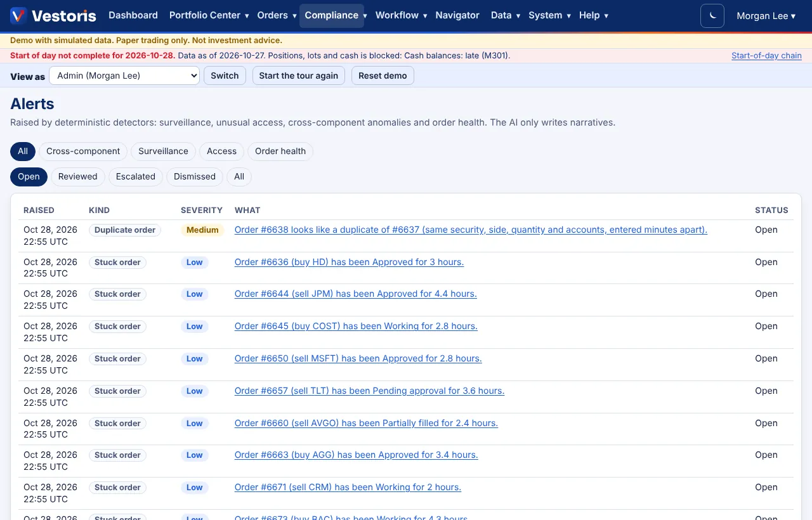
Task: Select the All category filter
Action: (x=23, y=151)
